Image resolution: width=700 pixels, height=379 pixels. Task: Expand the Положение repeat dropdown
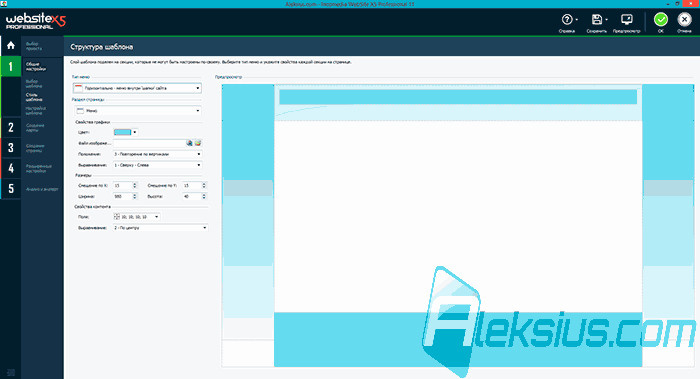click(158, 154)
